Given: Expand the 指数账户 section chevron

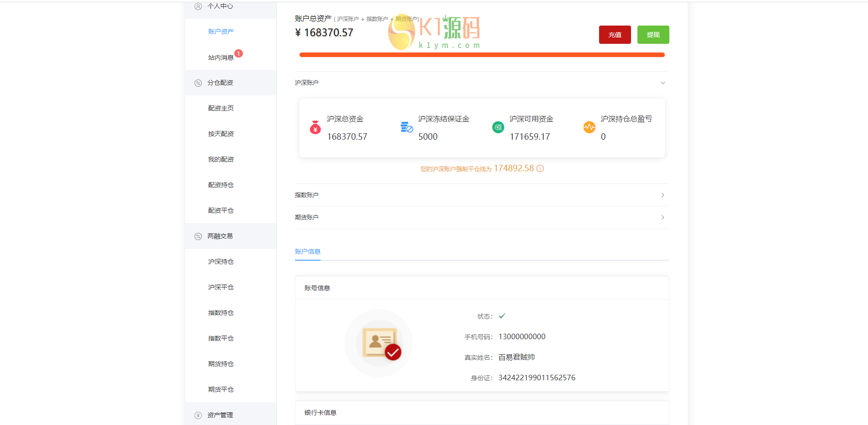Looking at the screenshot, I should [663, 195].
